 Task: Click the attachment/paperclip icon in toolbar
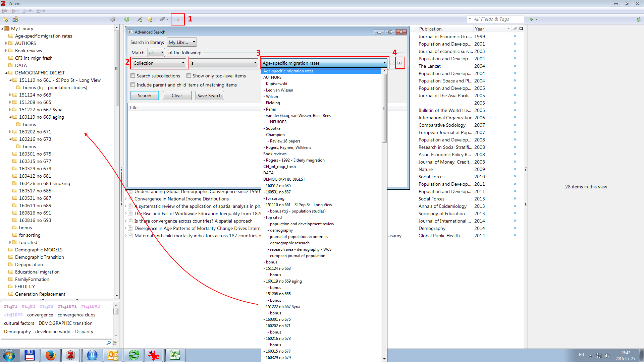click(x=164, y=19)
